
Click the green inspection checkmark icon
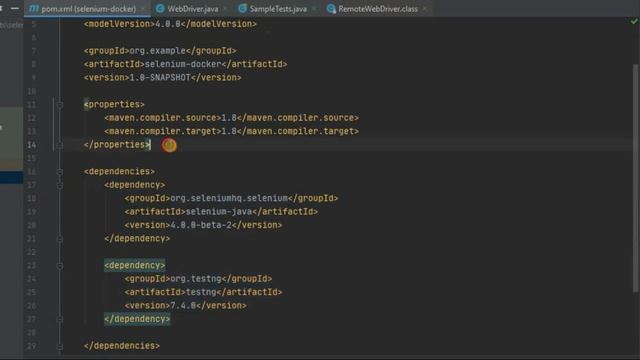pyautogui.click(x=634, y=21)
